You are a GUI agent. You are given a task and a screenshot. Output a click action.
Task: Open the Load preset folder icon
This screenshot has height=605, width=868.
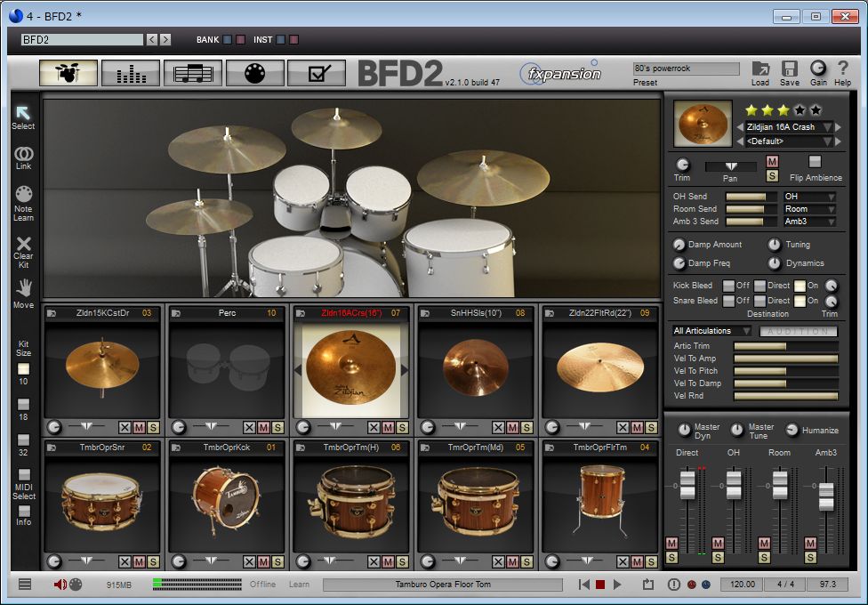click(x=760, y=69)
